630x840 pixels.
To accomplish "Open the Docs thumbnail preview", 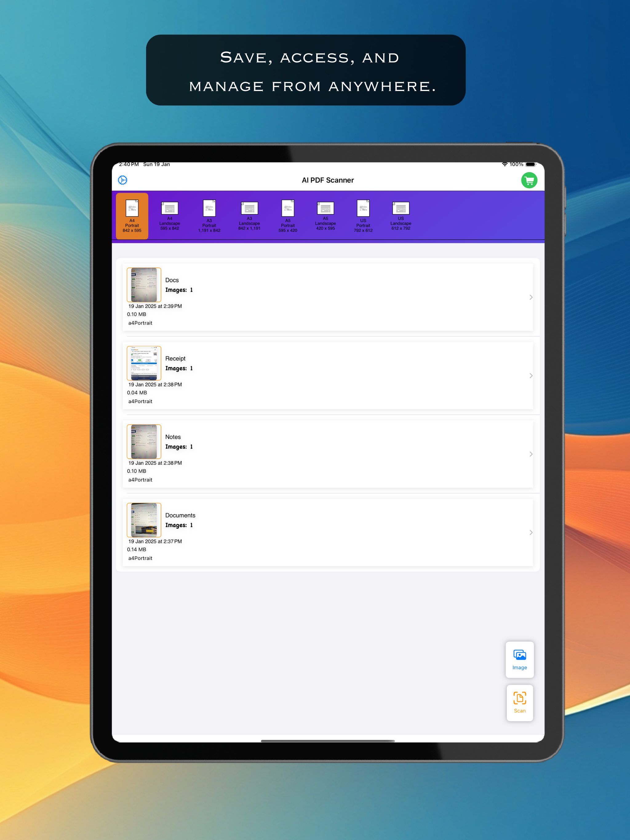I will pos(144,285).
